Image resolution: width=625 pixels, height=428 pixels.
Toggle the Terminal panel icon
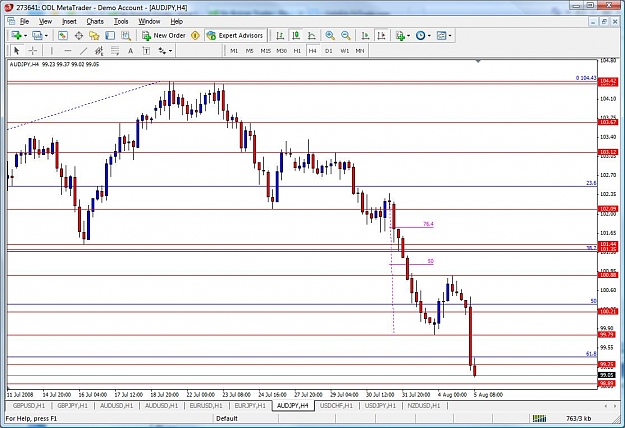(110, 35)
